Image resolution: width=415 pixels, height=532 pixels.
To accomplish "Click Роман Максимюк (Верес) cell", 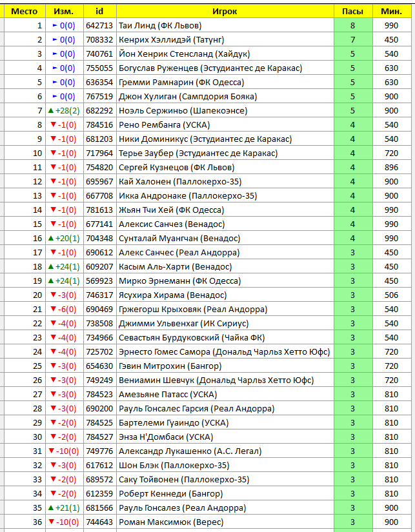I will (x=225, y=522).
